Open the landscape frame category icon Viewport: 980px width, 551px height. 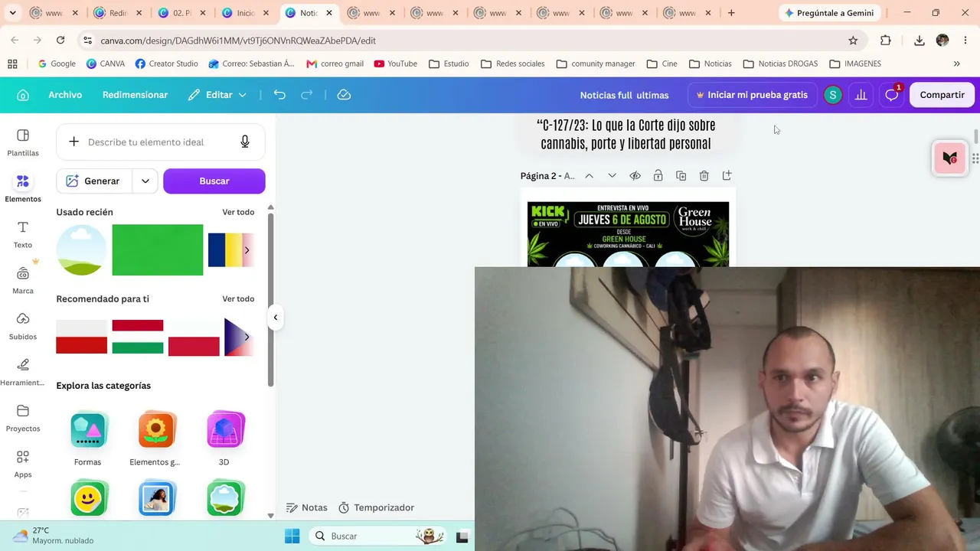(x=224, y=498)
